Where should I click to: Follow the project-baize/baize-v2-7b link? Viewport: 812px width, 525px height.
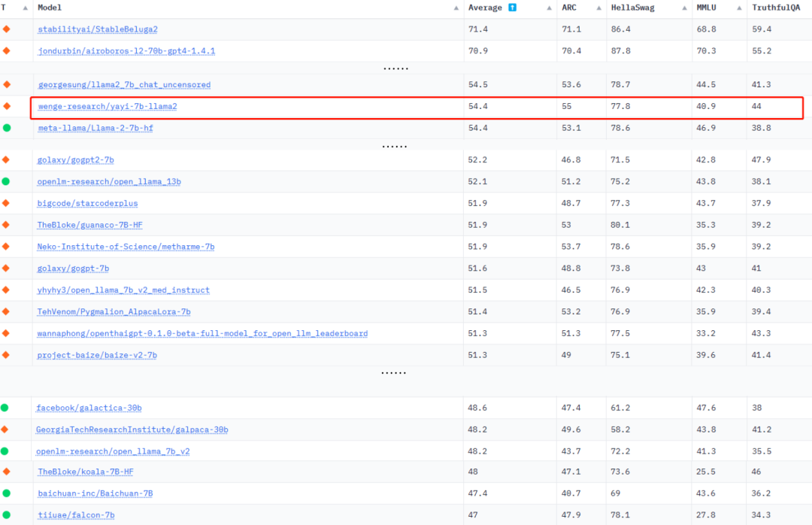coord(97,356)
